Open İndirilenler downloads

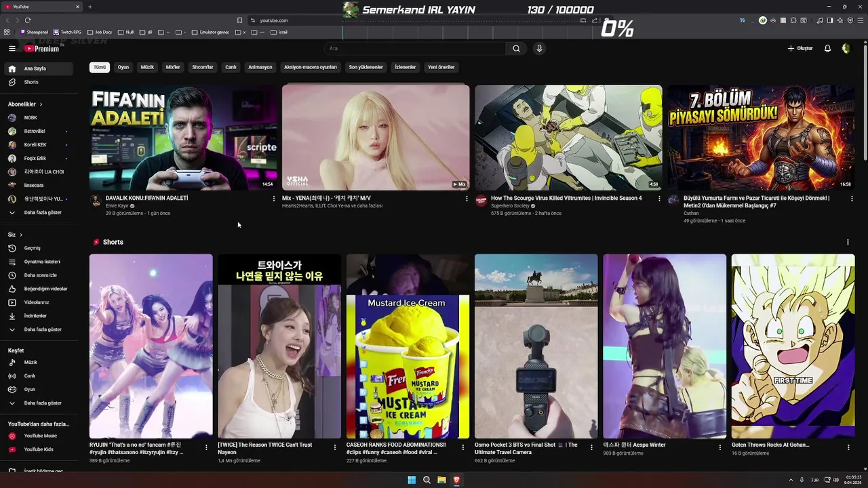(39, 316)
